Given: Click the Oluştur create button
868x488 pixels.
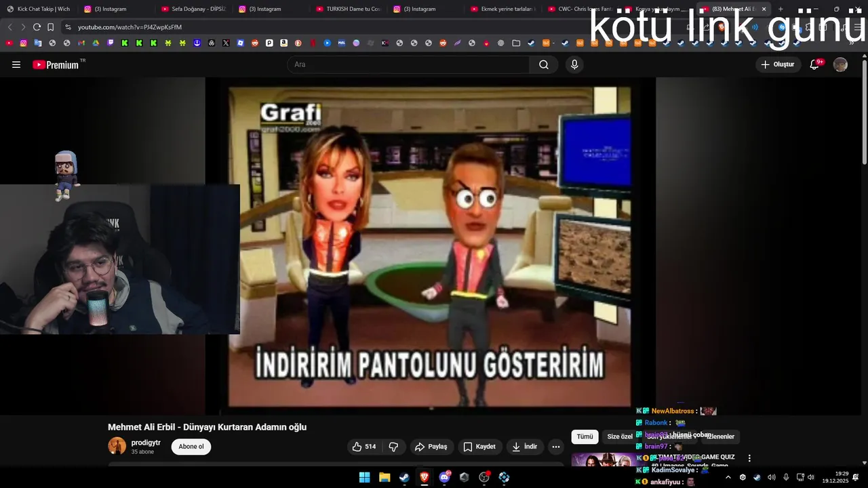Looking at the screenshot, I should point(778,64).
